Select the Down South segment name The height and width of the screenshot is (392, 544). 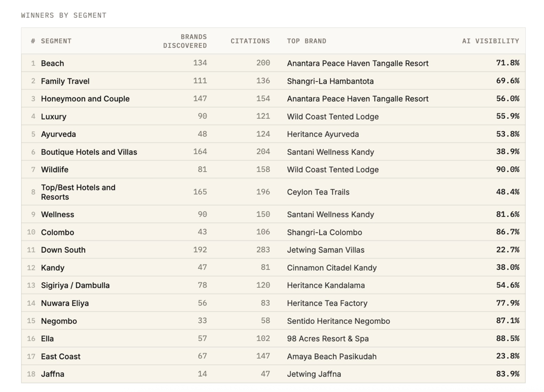[x=63, y=250]
